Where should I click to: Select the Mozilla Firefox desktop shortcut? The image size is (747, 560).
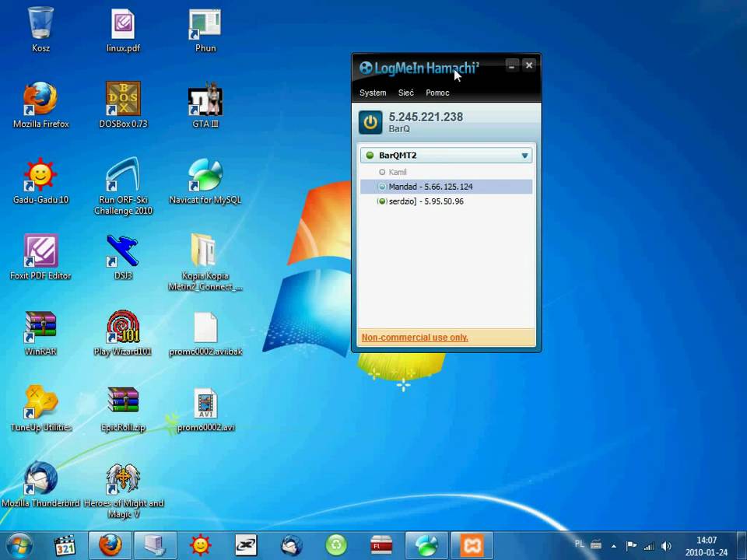40,105
